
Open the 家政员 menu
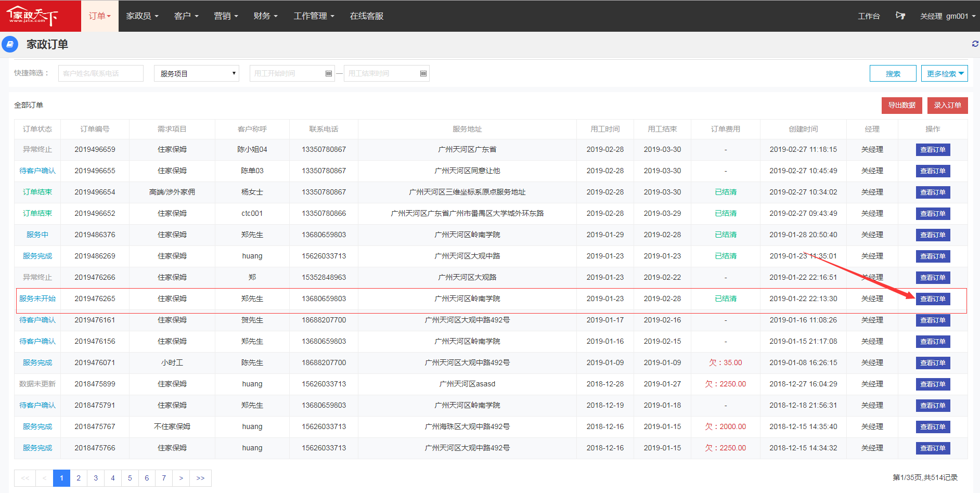pos(142,16)
